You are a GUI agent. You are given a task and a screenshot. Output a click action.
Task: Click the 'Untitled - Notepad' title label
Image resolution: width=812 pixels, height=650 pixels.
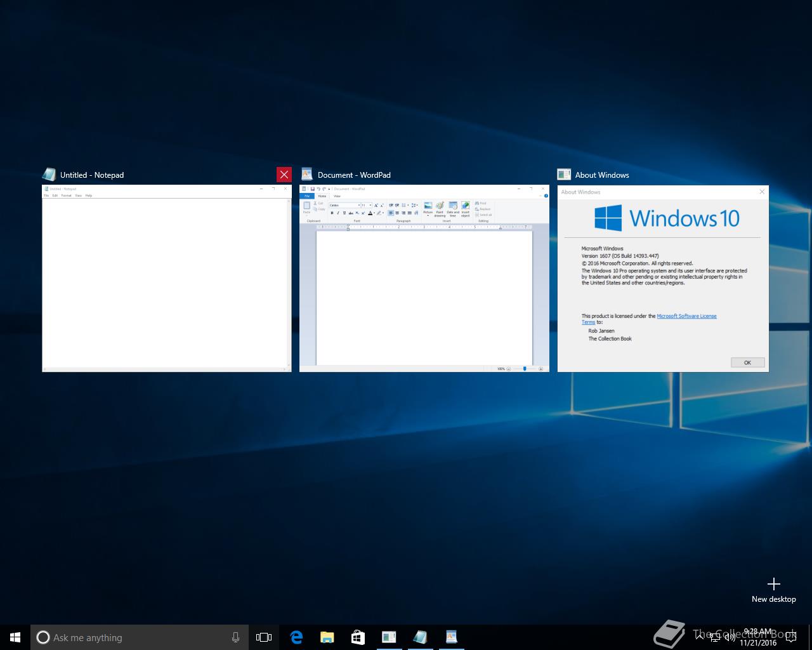[92, 175]
